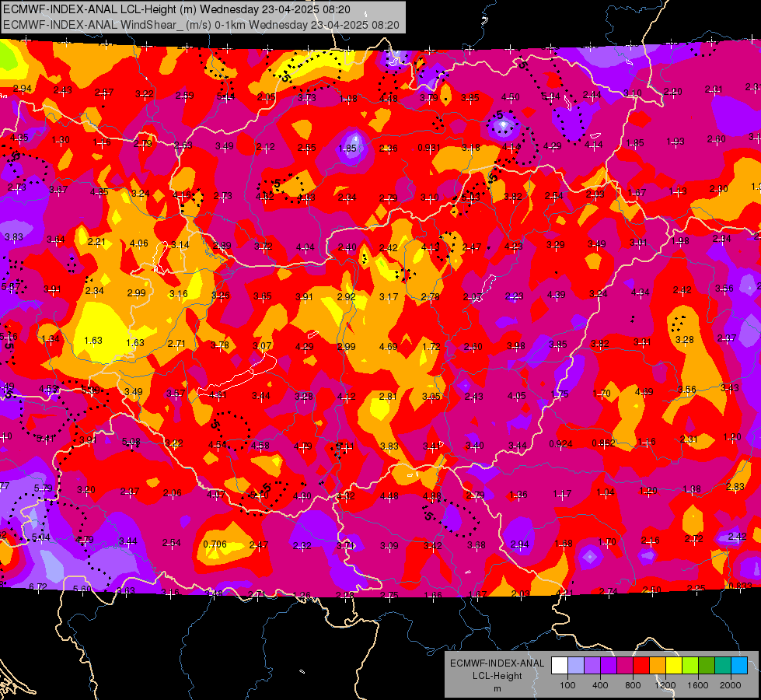Select the sky blue legend swatch
761x700 pixels.
point(739,666)
